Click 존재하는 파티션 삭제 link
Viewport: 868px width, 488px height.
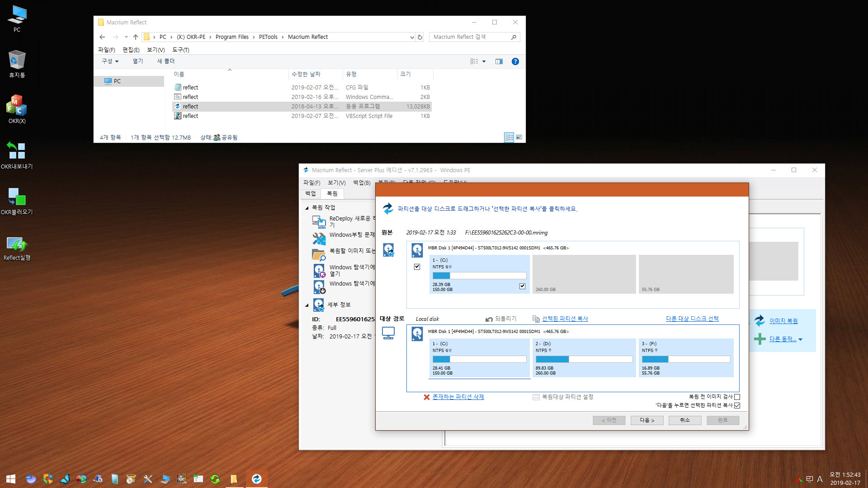[x=458, y=397]
